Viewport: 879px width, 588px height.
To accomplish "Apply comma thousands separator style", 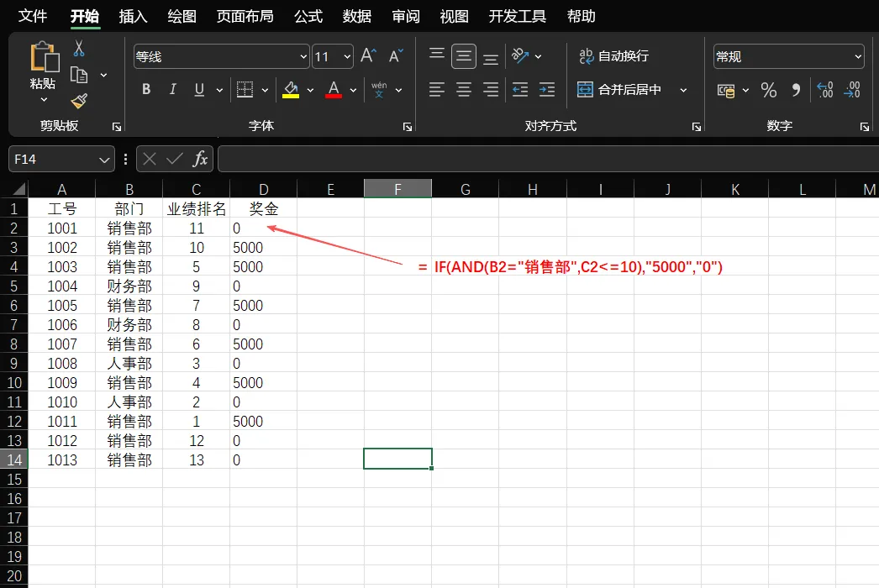I will pos(796,90).
